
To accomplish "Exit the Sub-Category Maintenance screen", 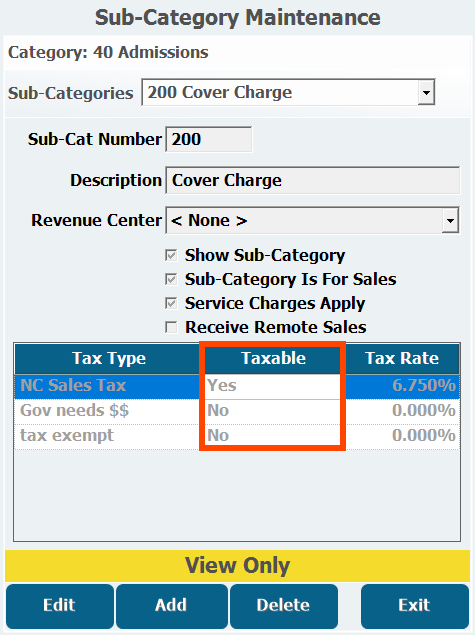I will pyautogui.click(x=415, y=605).
